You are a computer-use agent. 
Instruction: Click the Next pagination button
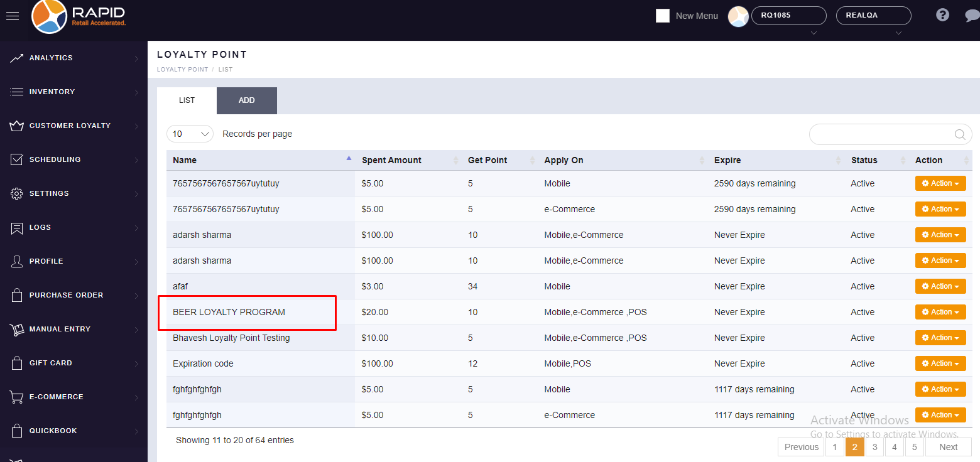tap(948, 447)
